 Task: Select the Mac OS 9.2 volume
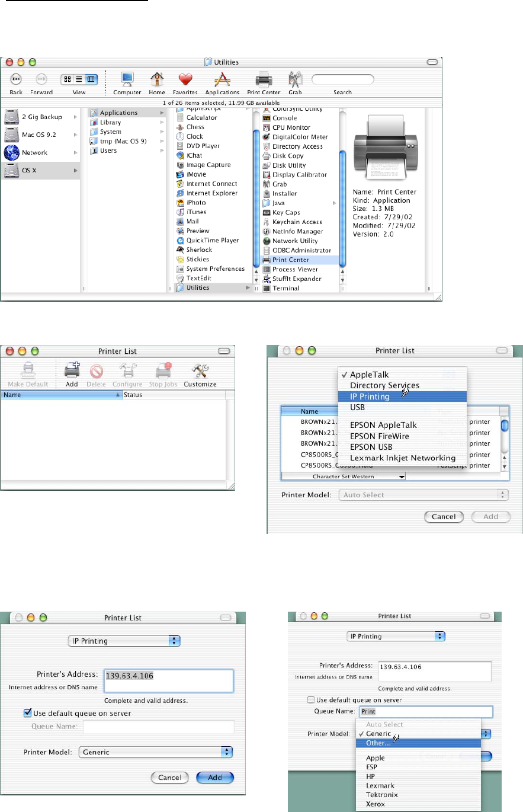41,135
